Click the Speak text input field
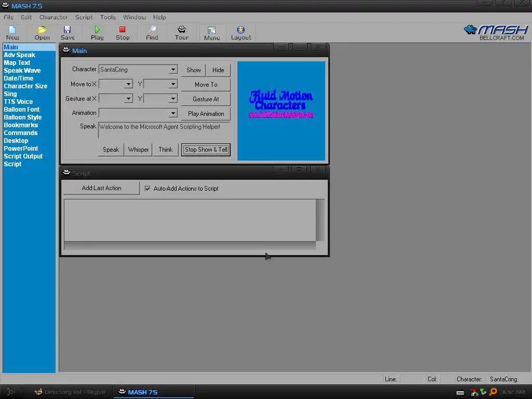 coord(164,130)
